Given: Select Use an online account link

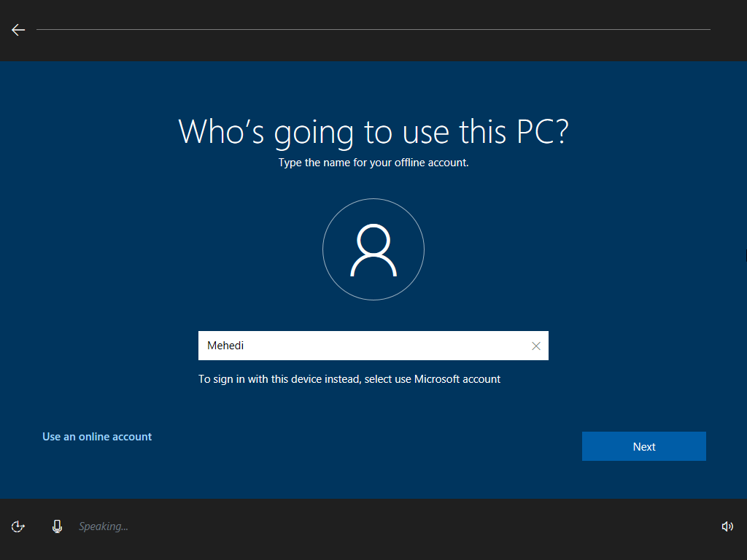Looking at the screenshot, I should click(x=97, y=437).
